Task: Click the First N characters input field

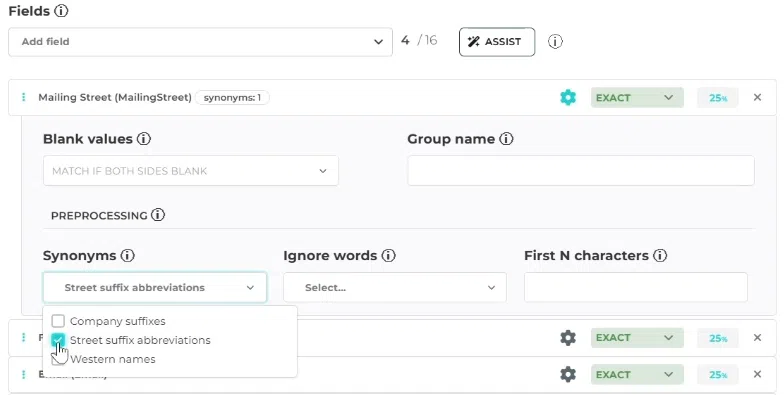Action: pos(636,288)
